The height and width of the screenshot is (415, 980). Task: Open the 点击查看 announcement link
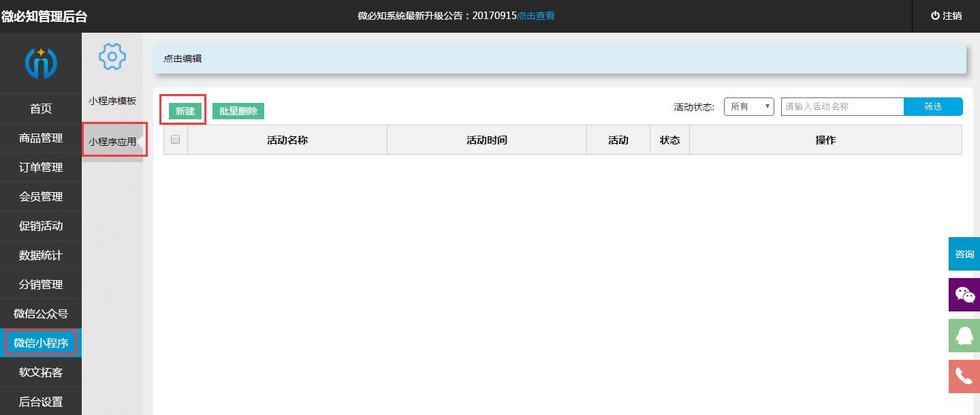[x=535, y=16]
